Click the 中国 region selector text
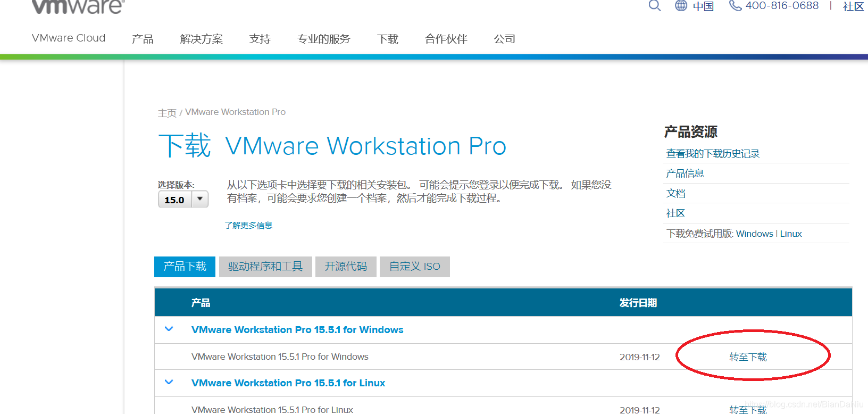 [703, 6]
